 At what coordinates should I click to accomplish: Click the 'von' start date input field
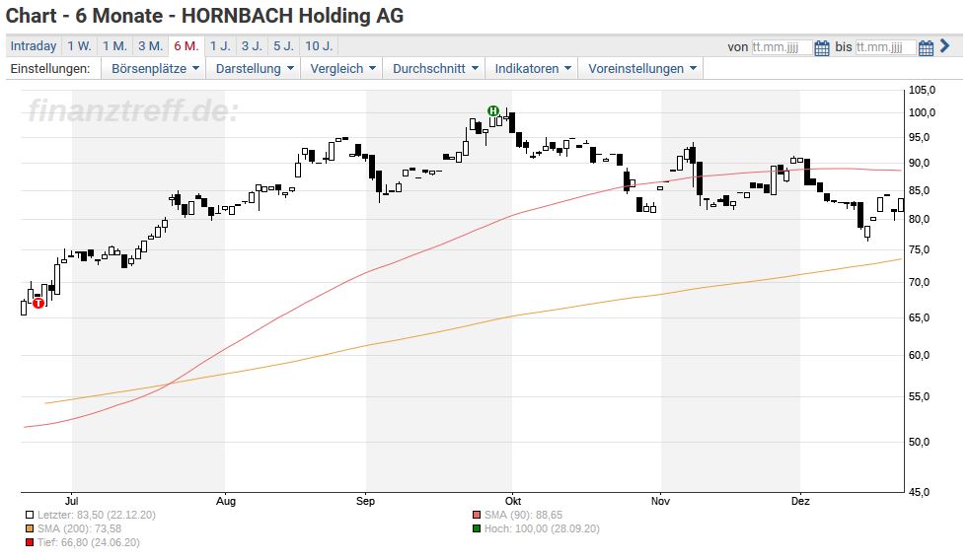[782, 47]
